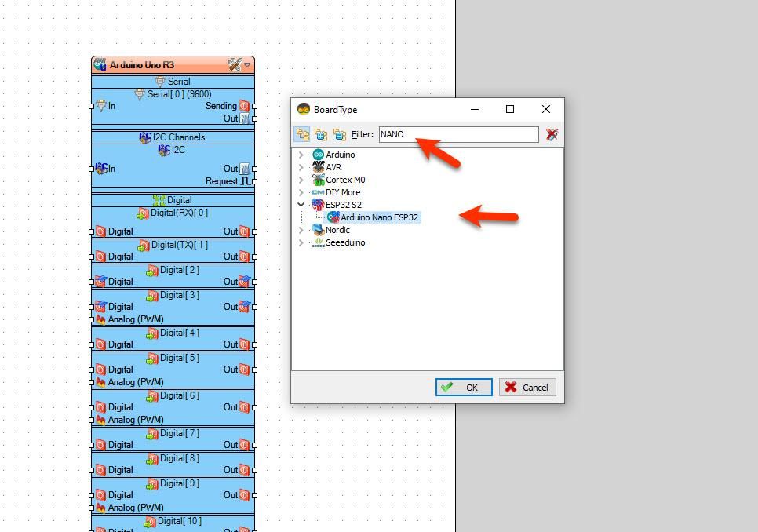Click the I2C Request clock pin icon
The height and width of the screenshot is (532, 758).
pyautogui.click(x=245, y=181)
